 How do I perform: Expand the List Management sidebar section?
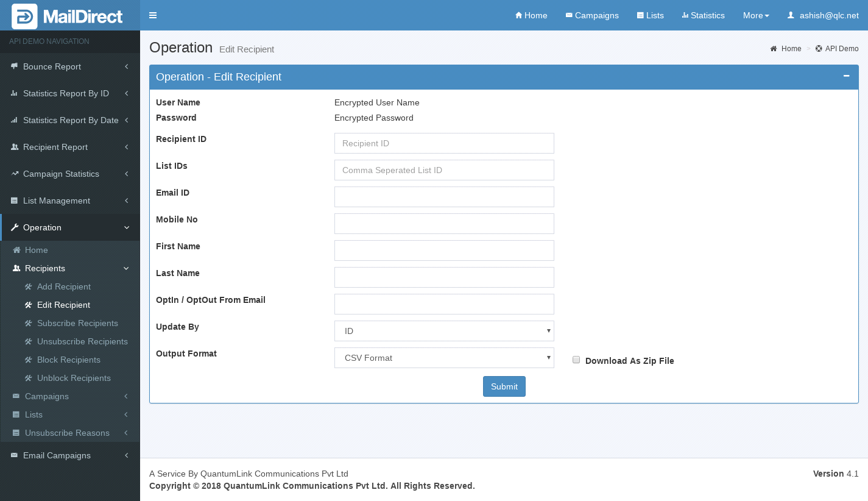tap(56, 201)
